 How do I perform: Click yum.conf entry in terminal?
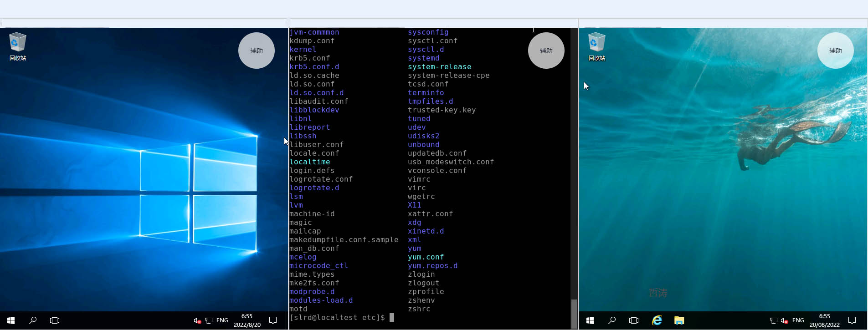[426, 257]
